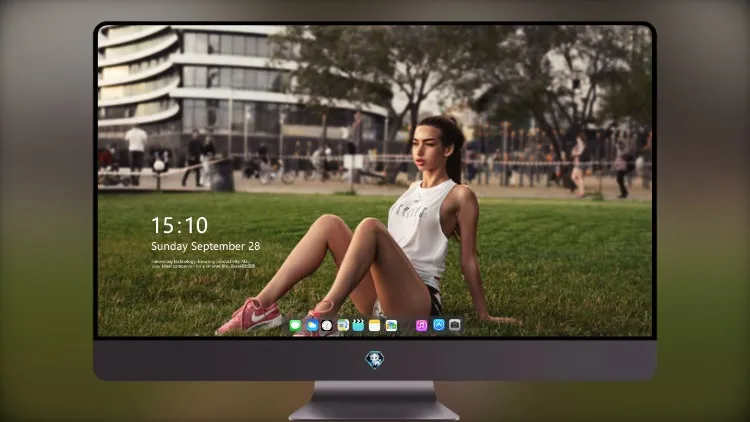This screenshot has height=422, width=750.
Task: Open the Maps app in dock
Action: (343, 326)
